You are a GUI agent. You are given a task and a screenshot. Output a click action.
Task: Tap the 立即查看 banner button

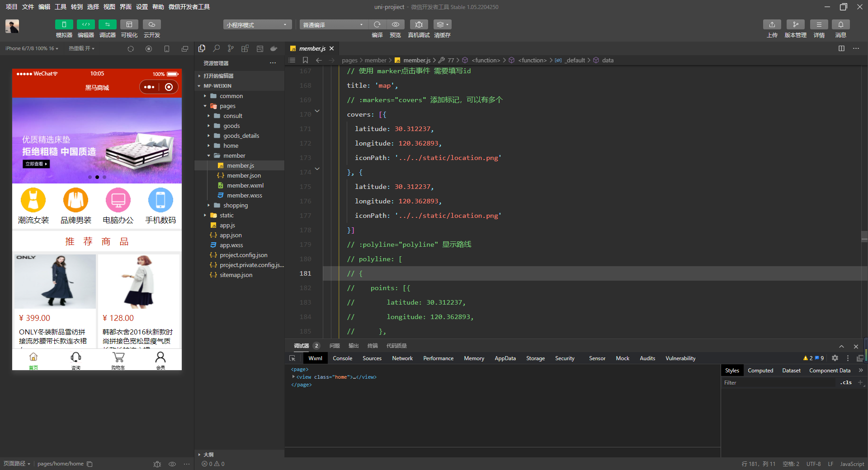pyautogui.click(x=36, y=164)
